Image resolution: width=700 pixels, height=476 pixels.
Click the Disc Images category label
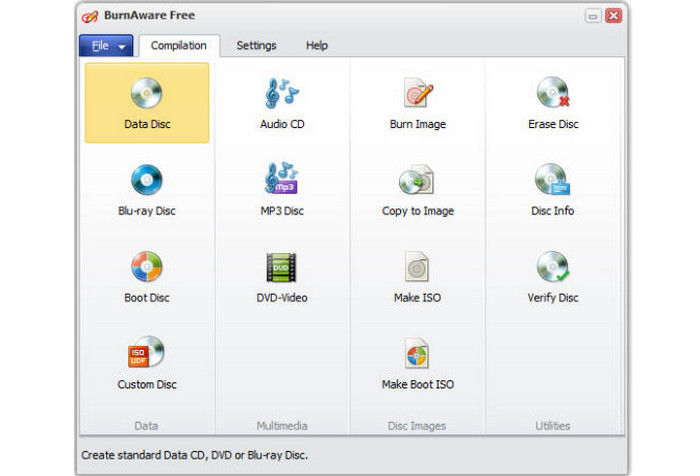point(417,426)
